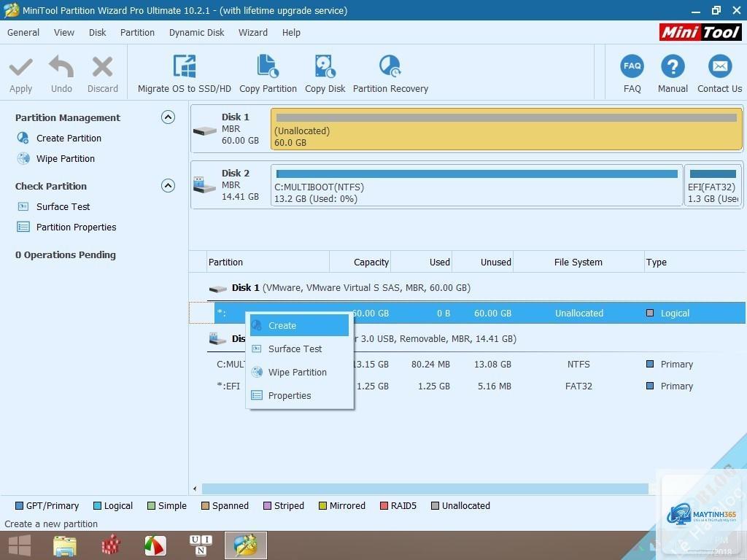Click the Apply checkmark icon
747x560 pixels.
tap(21, 67)
